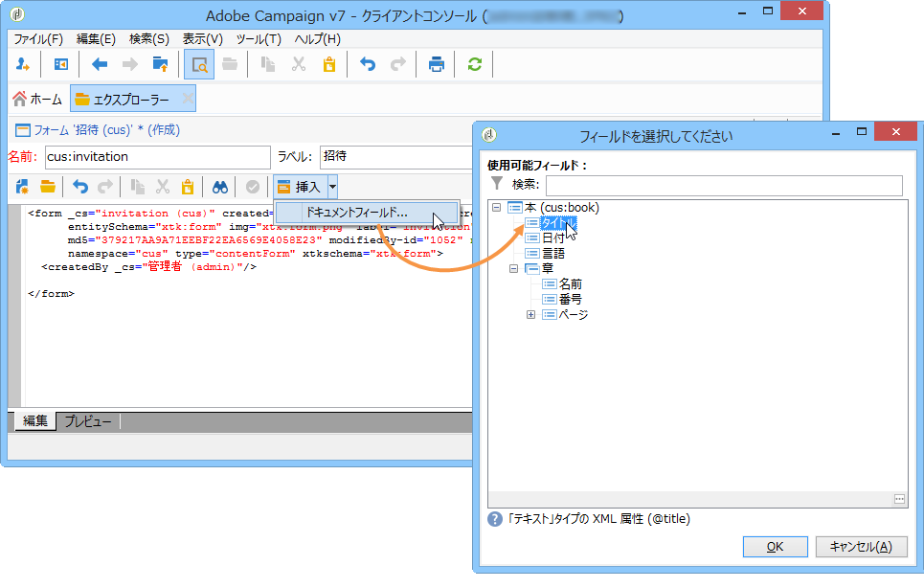Collapse the 章 tree node

[514, 269]
